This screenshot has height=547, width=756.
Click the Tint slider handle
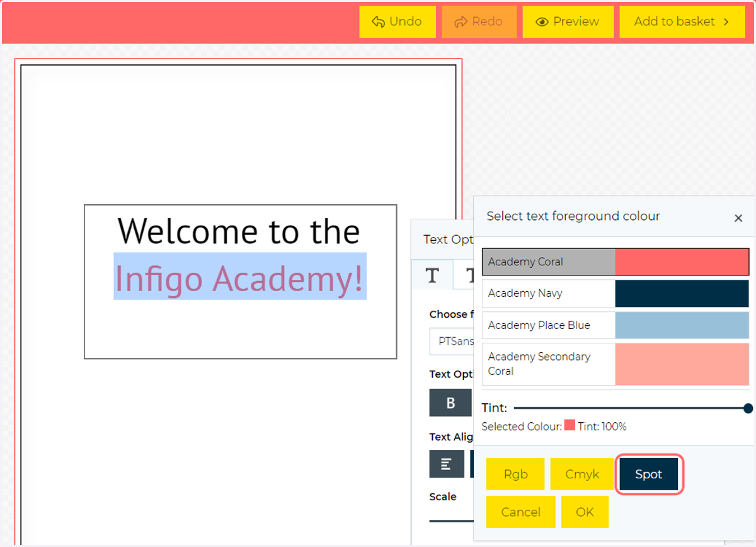click(748, 408)
